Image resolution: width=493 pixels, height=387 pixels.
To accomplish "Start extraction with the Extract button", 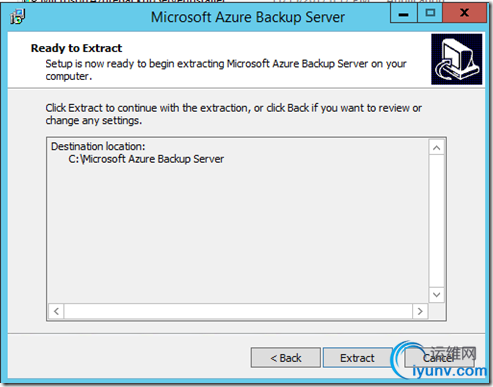I will pyautogui.click(x=357, y=358).
